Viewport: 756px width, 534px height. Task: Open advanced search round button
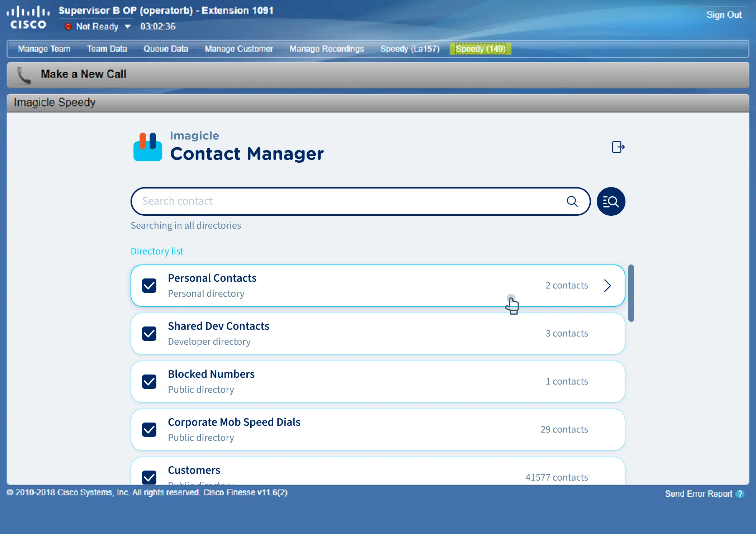point(611,201)
